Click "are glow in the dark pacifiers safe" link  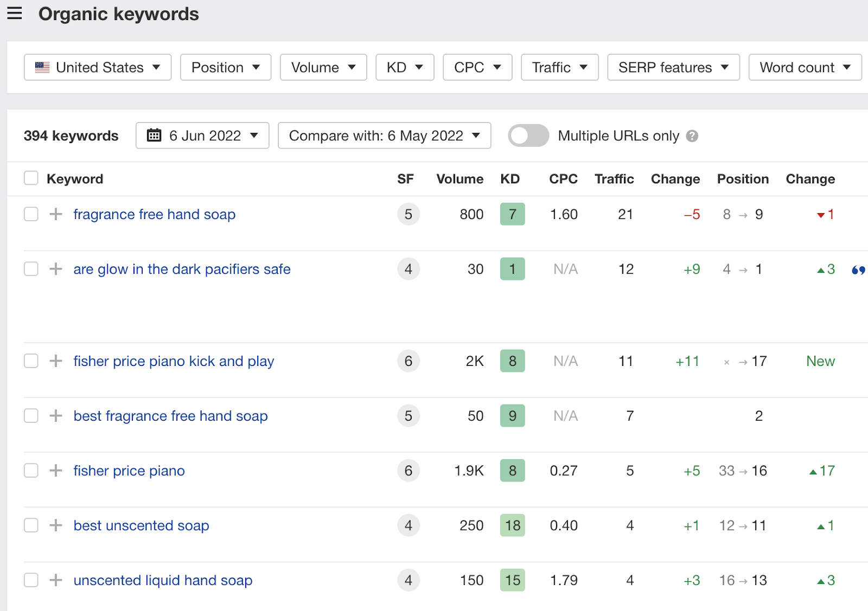(x=182, y=269)
